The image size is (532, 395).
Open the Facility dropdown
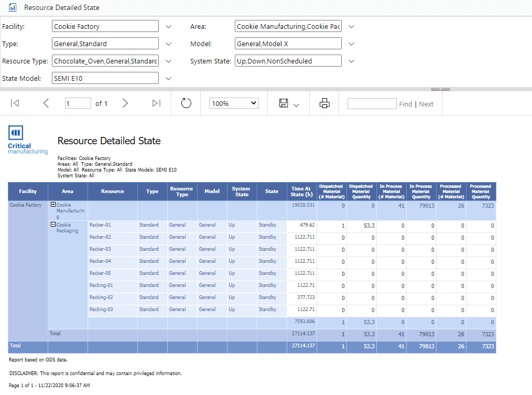(168, 26)
